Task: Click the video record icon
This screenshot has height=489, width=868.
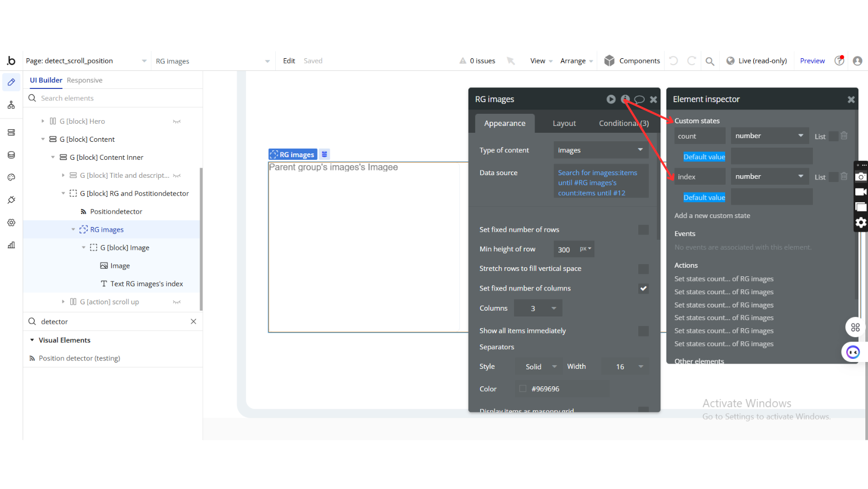Action: (x=861, y=192)
